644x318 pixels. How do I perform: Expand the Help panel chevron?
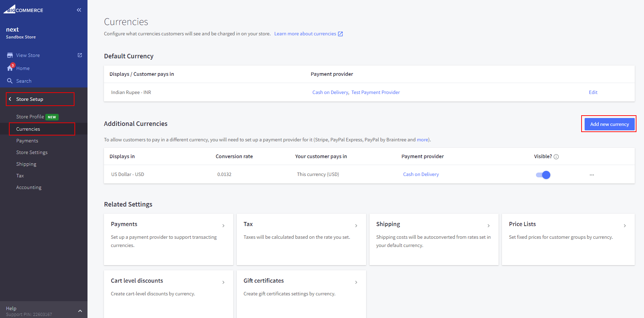pyautogui.click(x=80, y=311)
